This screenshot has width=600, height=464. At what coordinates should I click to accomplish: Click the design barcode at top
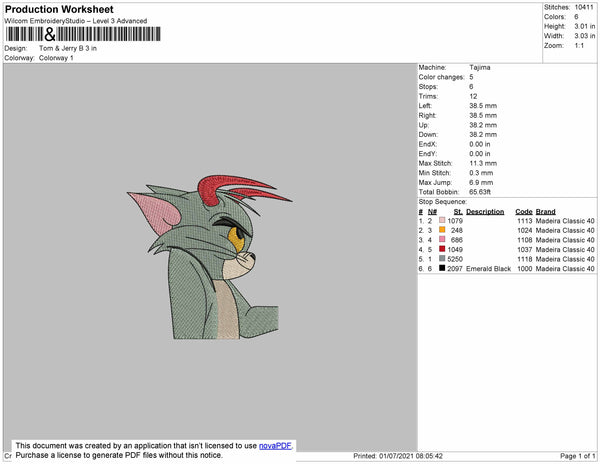click(83, 34)
